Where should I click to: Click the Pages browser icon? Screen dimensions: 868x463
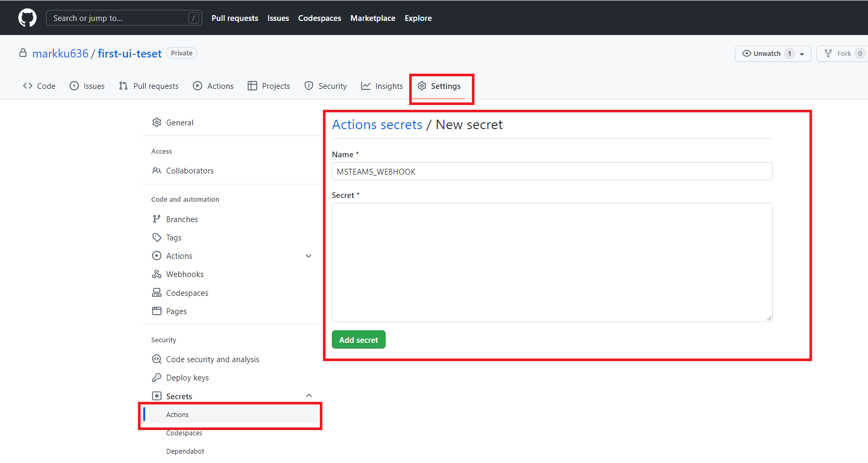coord(157,311)
